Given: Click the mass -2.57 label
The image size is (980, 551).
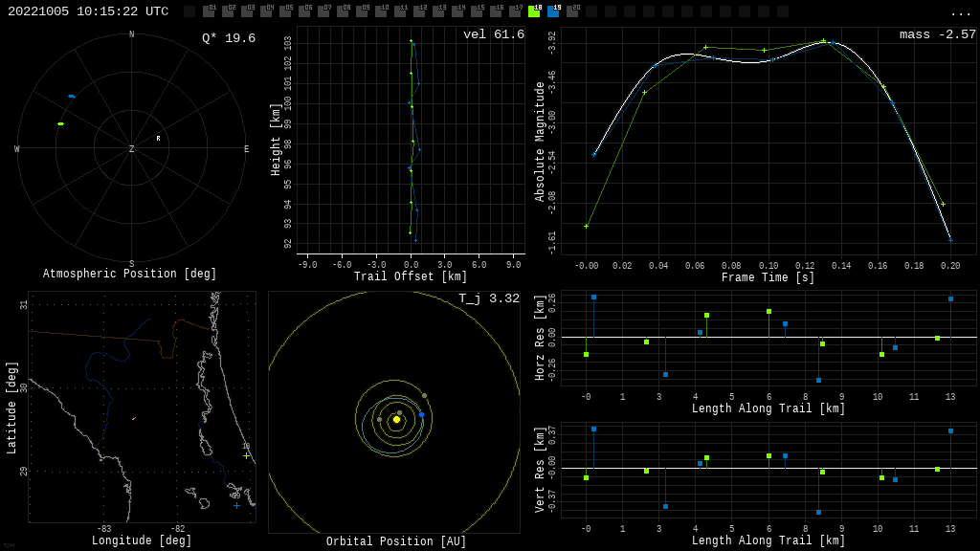Looking at the screenshot, I should 937,34.
